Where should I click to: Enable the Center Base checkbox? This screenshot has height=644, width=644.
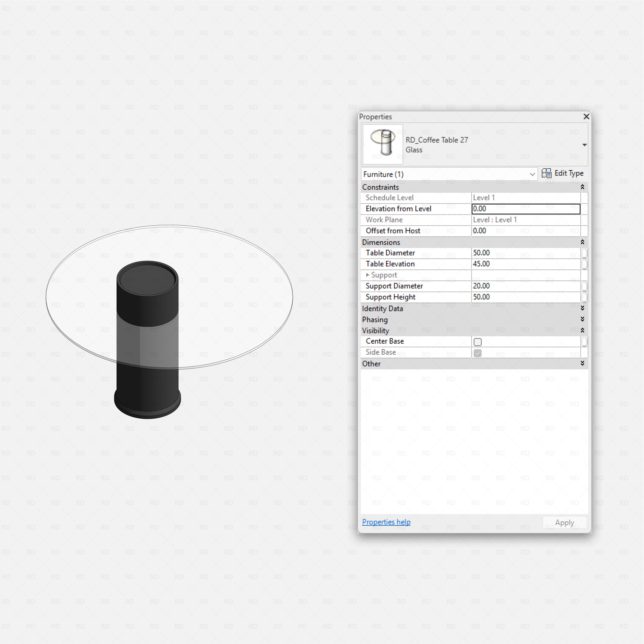[478, 342]
